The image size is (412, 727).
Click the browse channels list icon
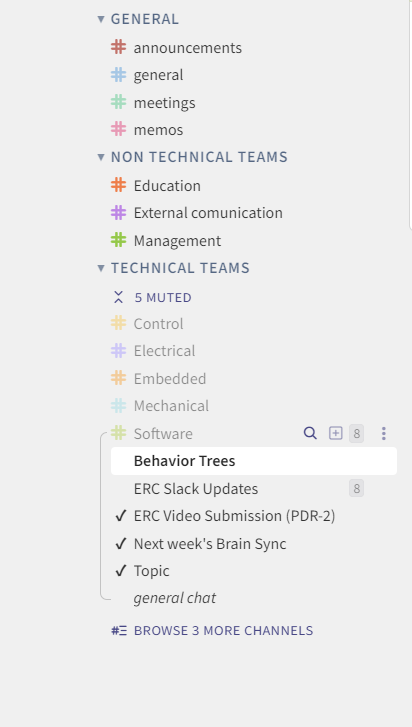(119, 631)
